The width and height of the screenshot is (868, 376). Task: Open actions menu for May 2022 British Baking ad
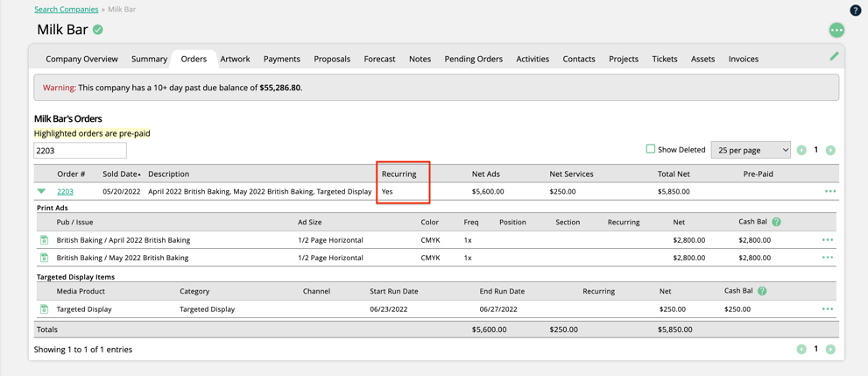[x=828, y=258]
